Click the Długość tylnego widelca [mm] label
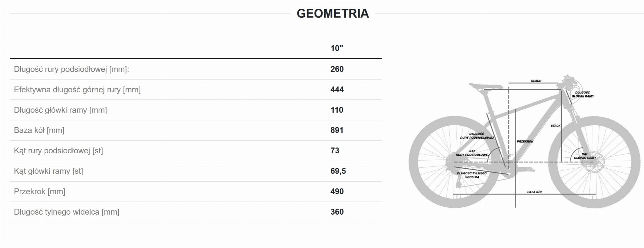Screen dimensions: 644x248 pyautogui.click(x=66, y=212)
